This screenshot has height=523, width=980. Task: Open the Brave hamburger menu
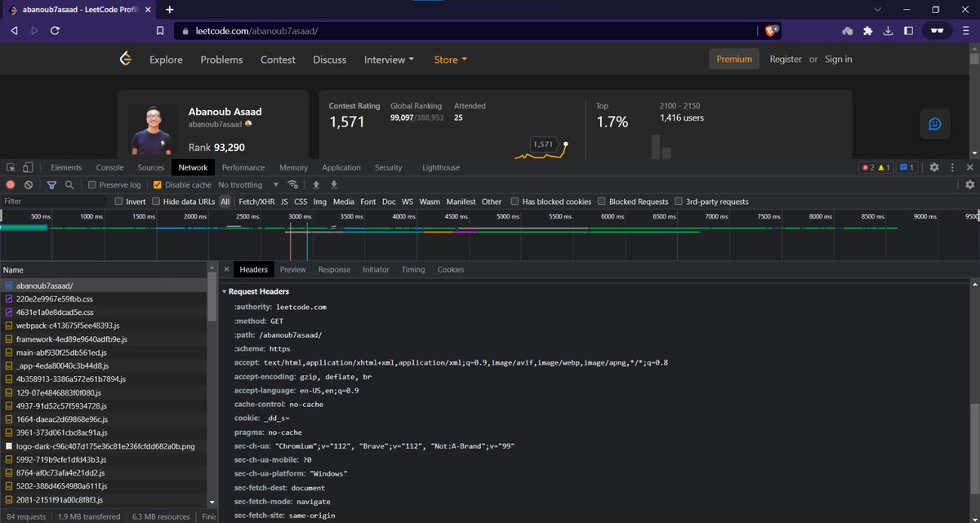click(x=966, y=31)
